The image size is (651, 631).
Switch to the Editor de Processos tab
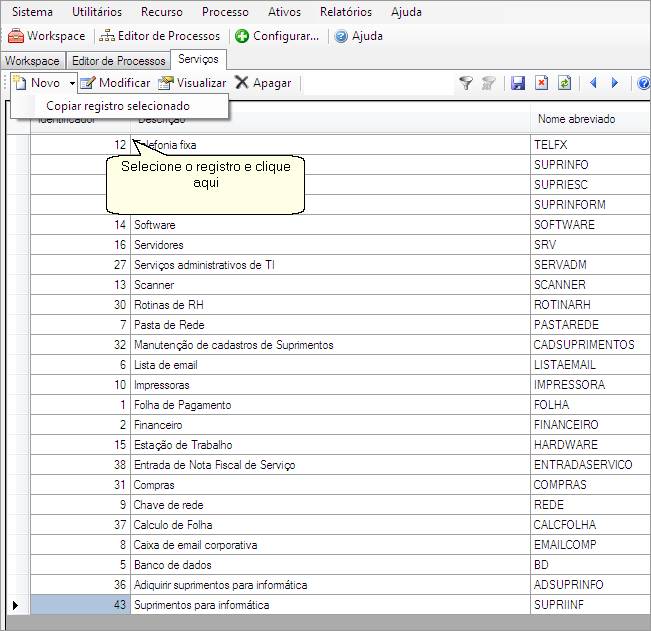click(119, 61)
